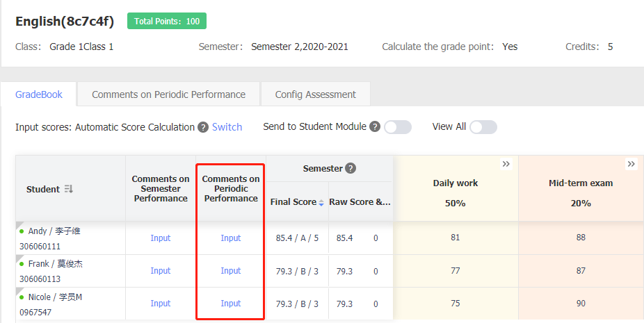Click the question mark icon beside Semester header
This screenshot has height=323, width=644.
(x=351, y=168)
